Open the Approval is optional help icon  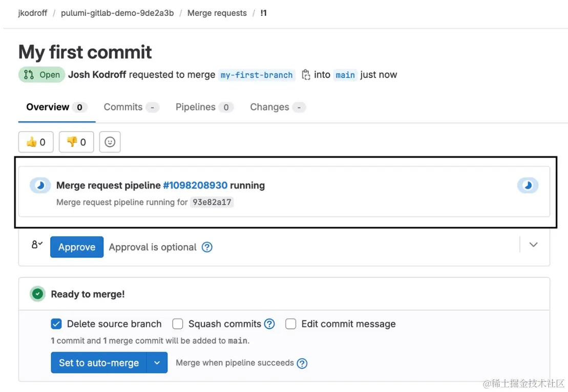207,247
